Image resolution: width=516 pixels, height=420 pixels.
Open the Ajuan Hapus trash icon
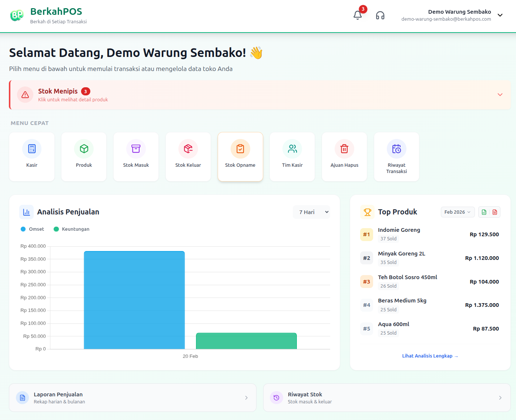pos(344,149)
